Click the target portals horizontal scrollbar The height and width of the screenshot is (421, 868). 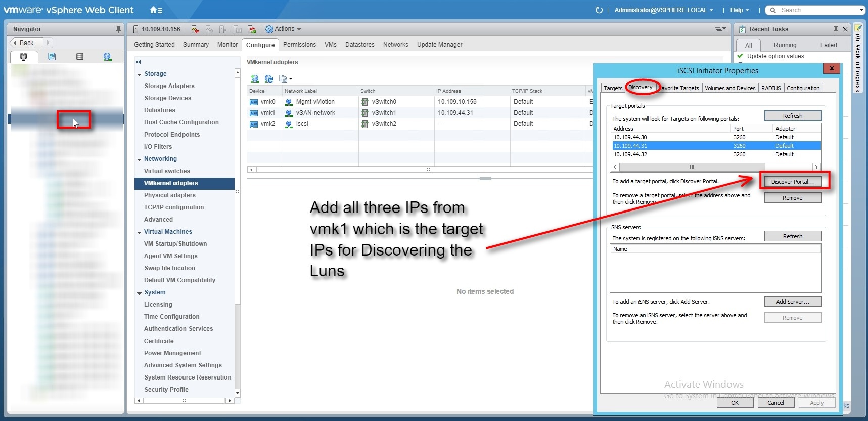pyautogui.click(x=692, y=167)
